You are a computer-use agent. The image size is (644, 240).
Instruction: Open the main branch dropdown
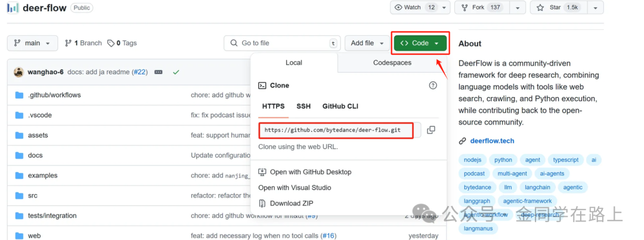point(32,43)
